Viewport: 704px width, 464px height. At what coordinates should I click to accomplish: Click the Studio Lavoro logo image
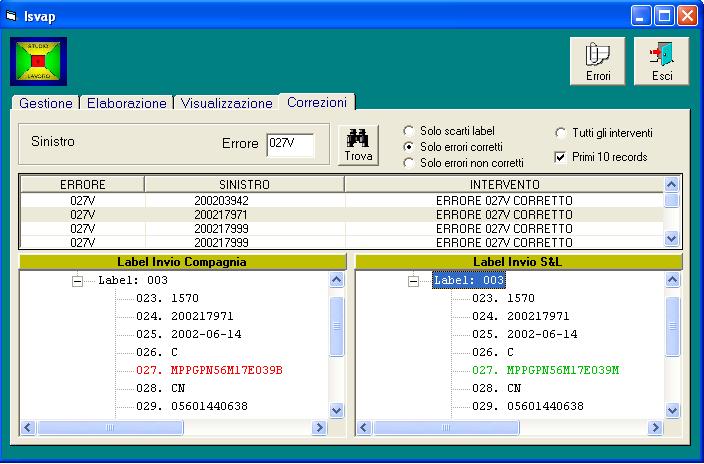coord(39,61)
